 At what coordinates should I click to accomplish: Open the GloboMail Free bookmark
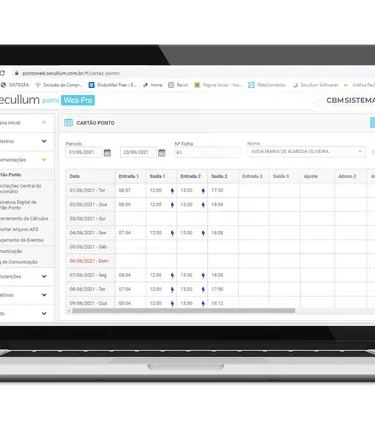[x=112, y=85]
